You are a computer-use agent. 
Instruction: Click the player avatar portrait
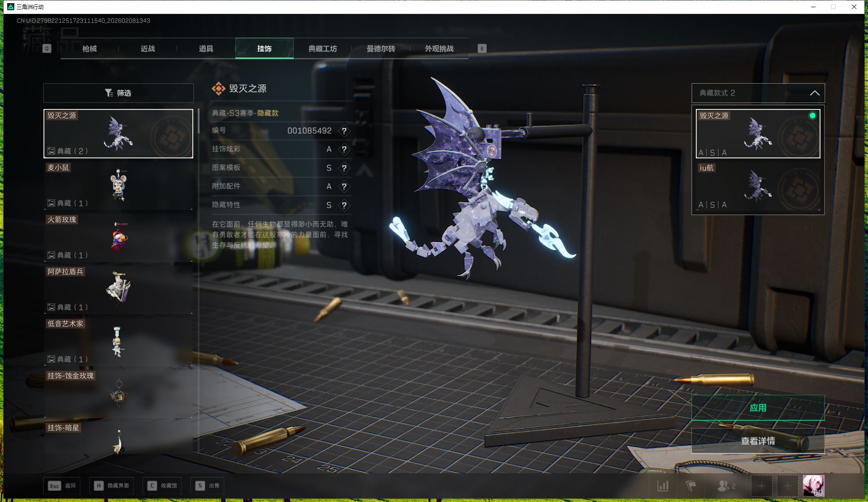point(813,485)
